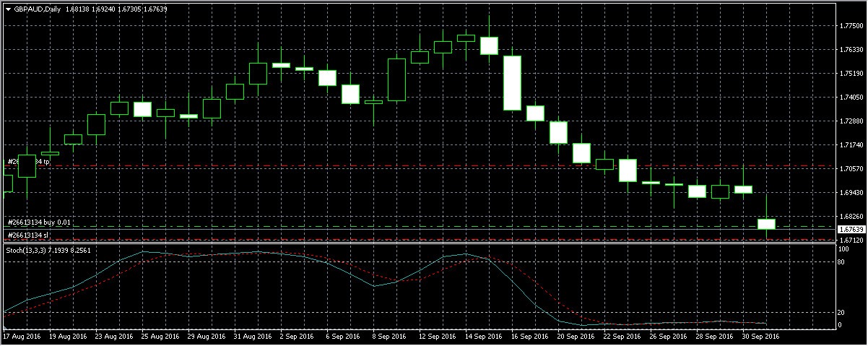Click price level 1.70570 on the scale

pyautogui.click(x=851, y=169)
